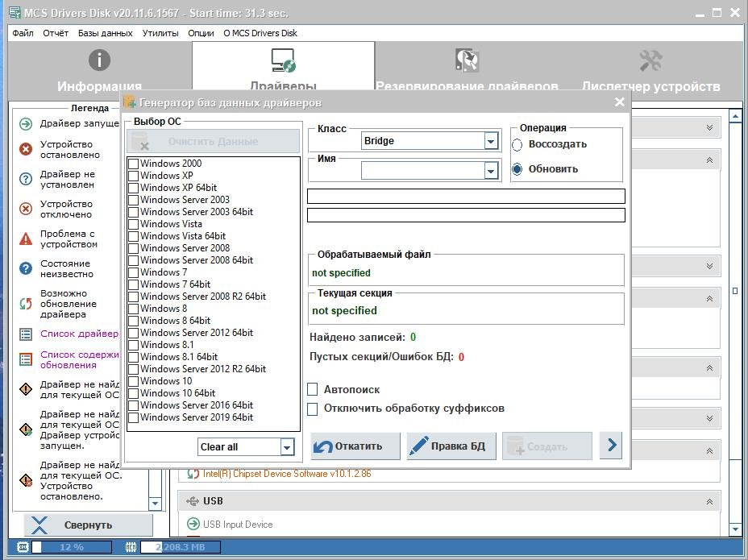The height and width of the screenshot is (560, 748).
Task: Toggle Отключить обработку суффиксов checkbox
Action: click(x=313, y=409)
